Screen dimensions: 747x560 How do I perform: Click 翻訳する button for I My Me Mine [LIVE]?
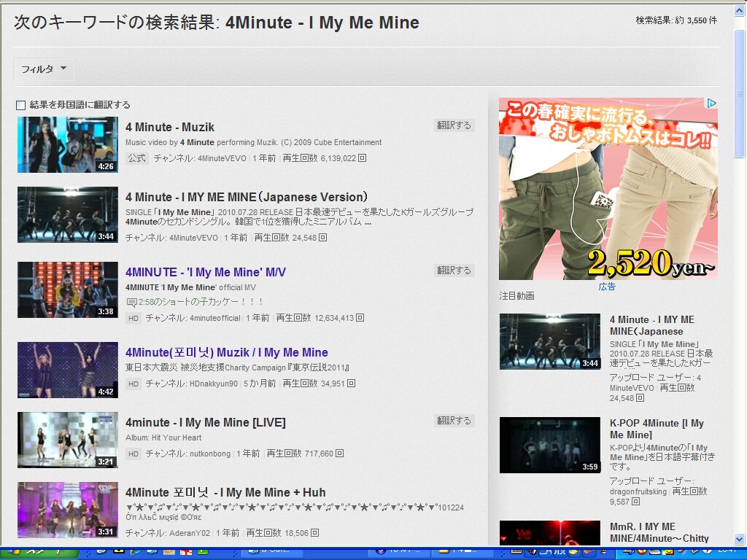[x=454, y=421]
